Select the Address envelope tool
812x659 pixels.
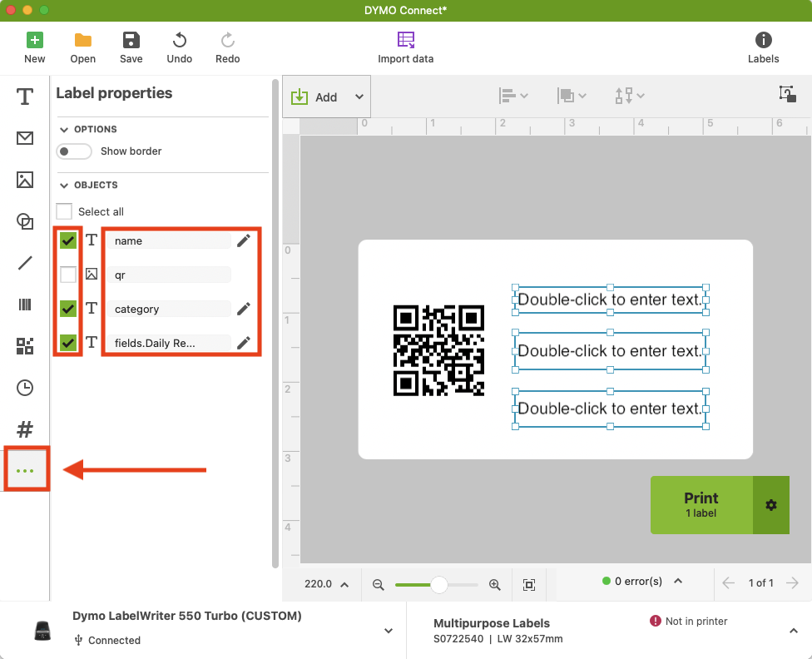(25, 138)
